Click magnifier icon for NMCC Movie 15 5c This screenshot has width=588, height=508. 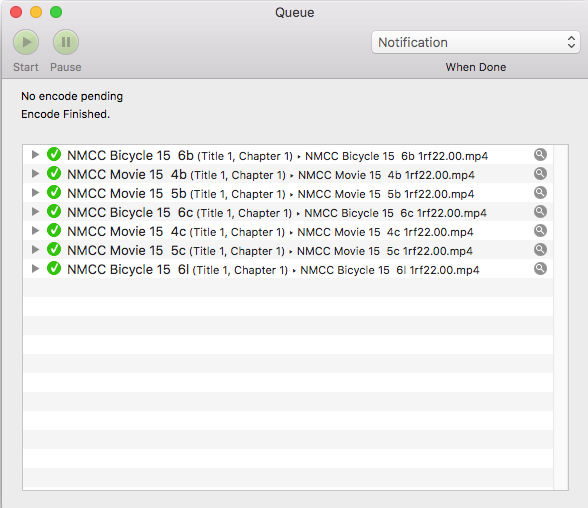pos(540,250)
